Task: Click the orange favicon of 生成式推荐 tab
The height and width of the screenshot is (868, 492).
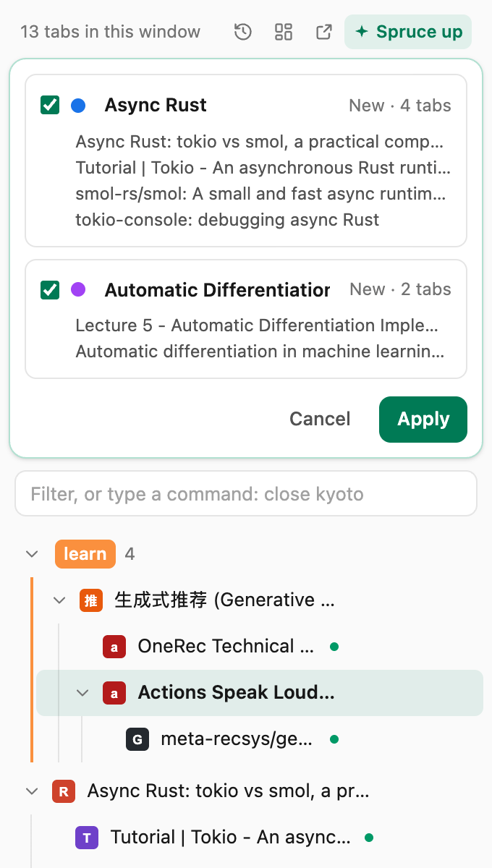Action: (x=90, y=600)
